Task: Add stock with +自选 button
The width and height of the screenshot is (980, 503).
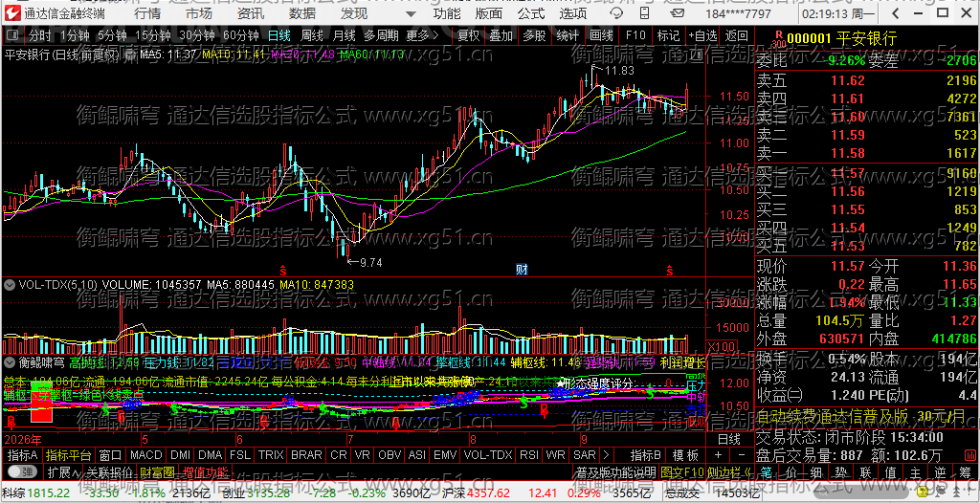Action: click(x=703, y=35)
